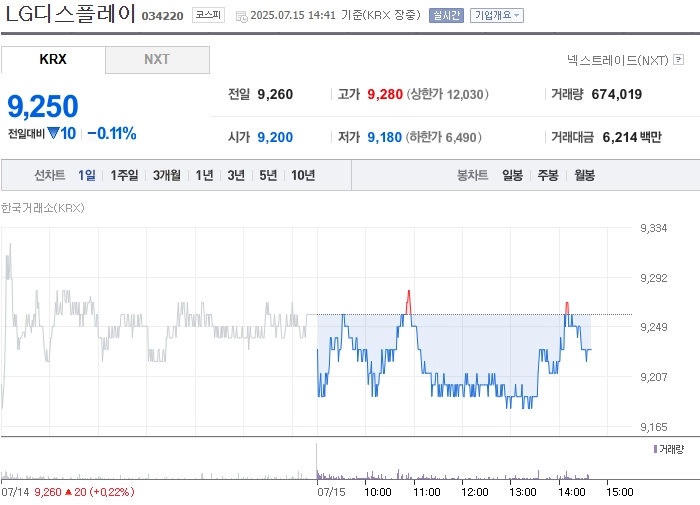Select the 5년 chart period
The height and width of the screenshot is (505, 700).
[268, 175]
